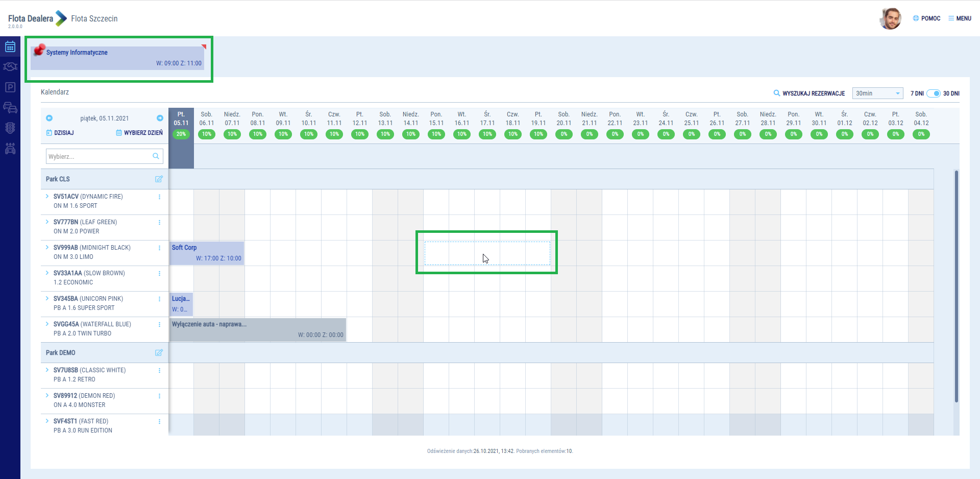The height and width of the screenshot is (479, 980).
Task: Open the parking icon in sidebar
Action: (10, 87)
